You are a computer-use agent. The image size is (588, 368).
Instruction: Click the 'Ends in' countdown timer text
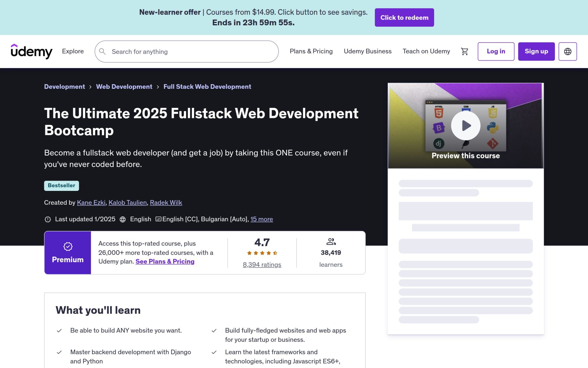click(x=254, y=23)
